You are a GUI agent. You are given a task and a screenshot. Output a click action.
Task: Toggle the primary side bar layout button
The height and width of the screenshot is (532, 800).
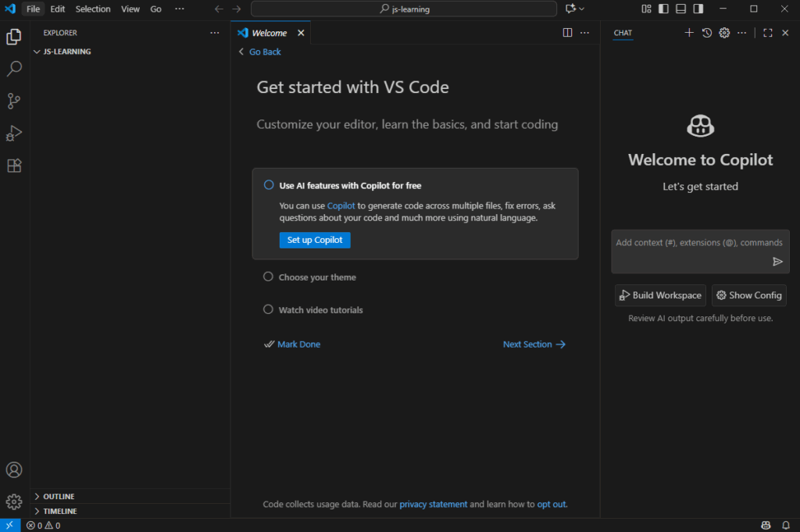(x=663, y=9)
